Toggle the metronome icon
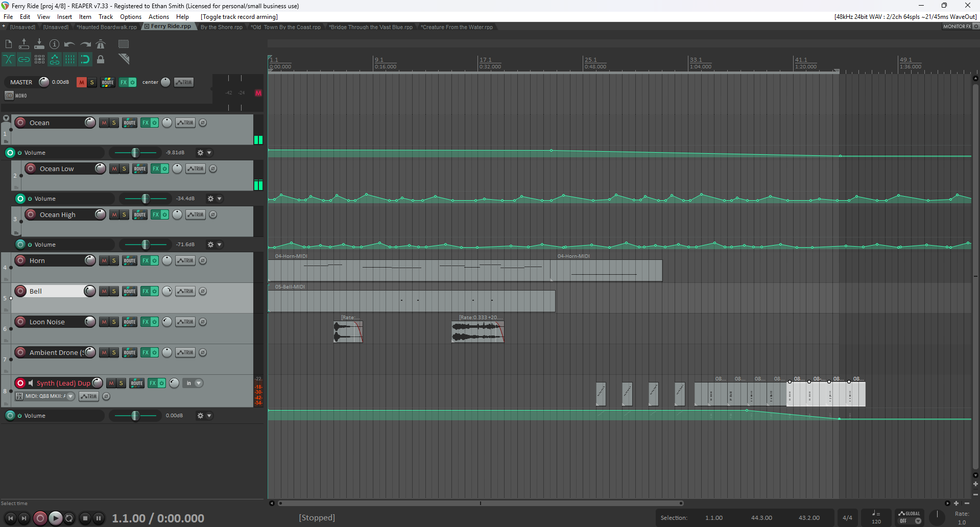Viewport: 980px width, 527px height. pyautogui.click(x=101, y=44)
